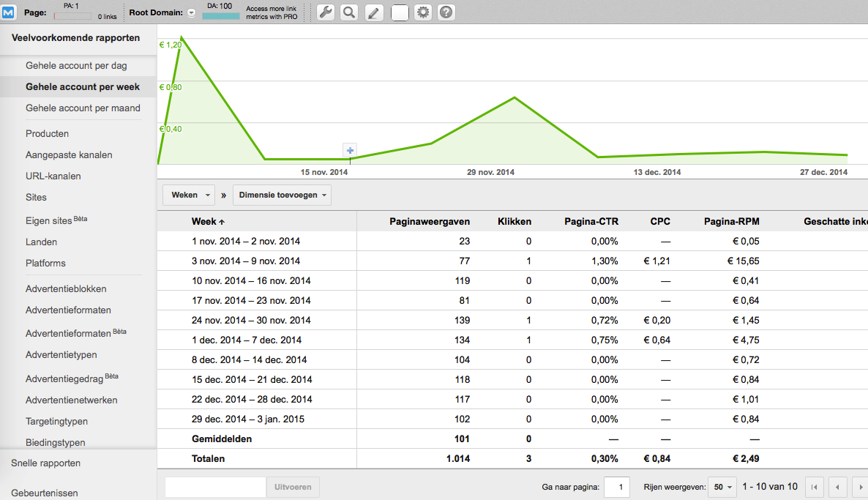Viewport: 868px width, 500px height.
Task: Expand Snelle rapporten section
Action: pos(45,463)
